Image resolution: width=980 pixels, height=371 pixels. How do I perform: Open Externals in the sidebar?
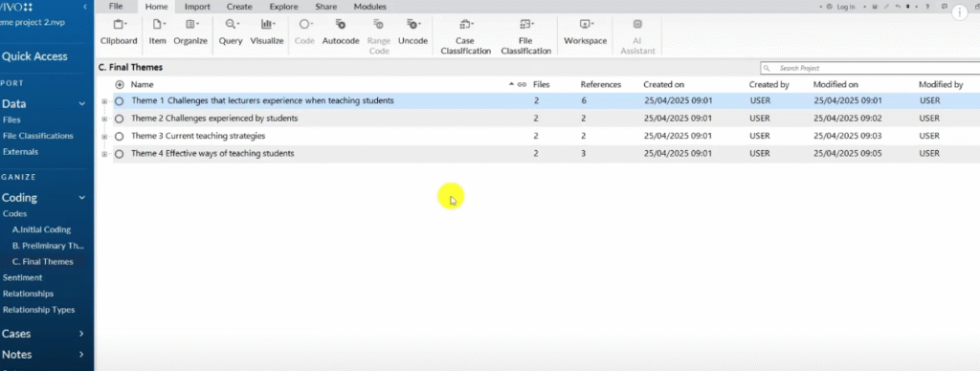point(20,152)
